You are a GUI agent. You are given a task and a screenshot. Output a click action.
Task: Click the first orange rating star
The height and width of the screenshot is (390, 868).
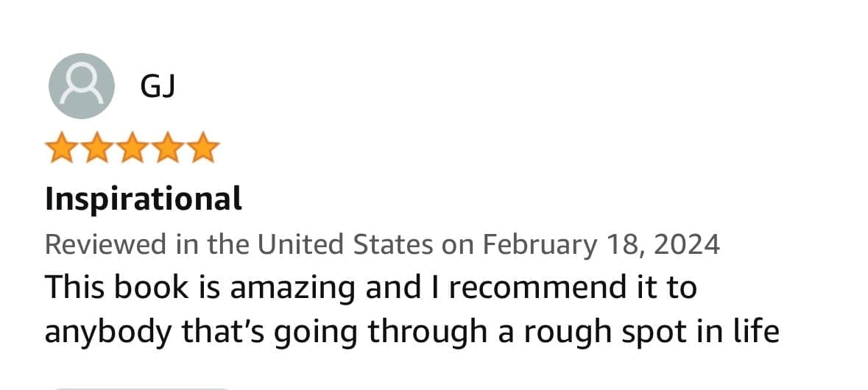(62, 147)
